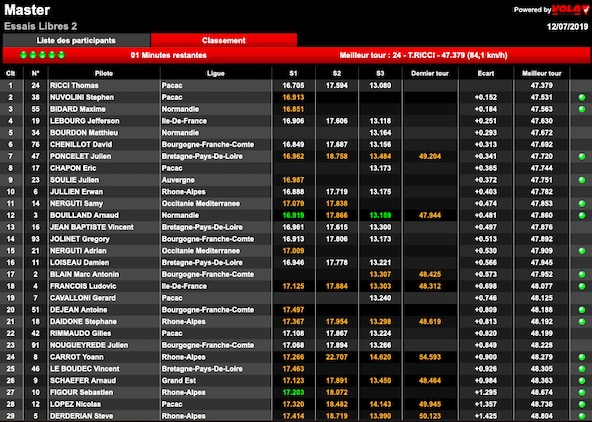Sort by the Pilote column header

[x=104, y=73]
